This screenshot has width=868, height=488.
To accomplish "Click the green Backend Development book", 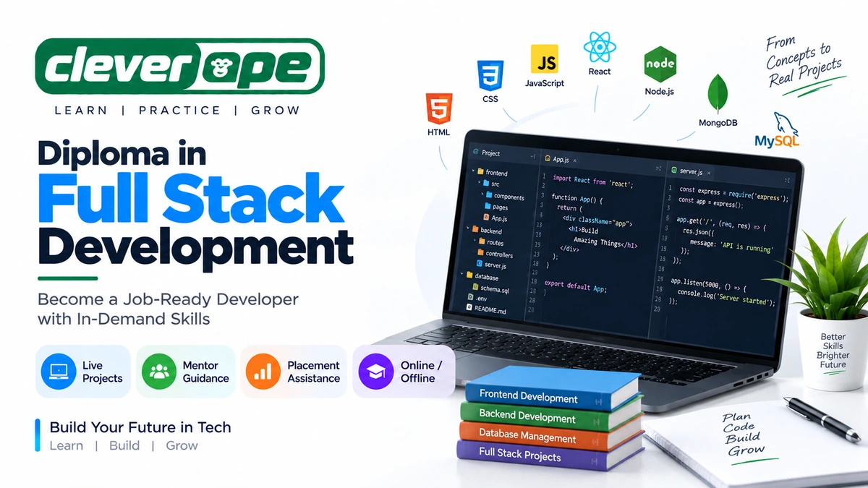I will tap(550, 416).
